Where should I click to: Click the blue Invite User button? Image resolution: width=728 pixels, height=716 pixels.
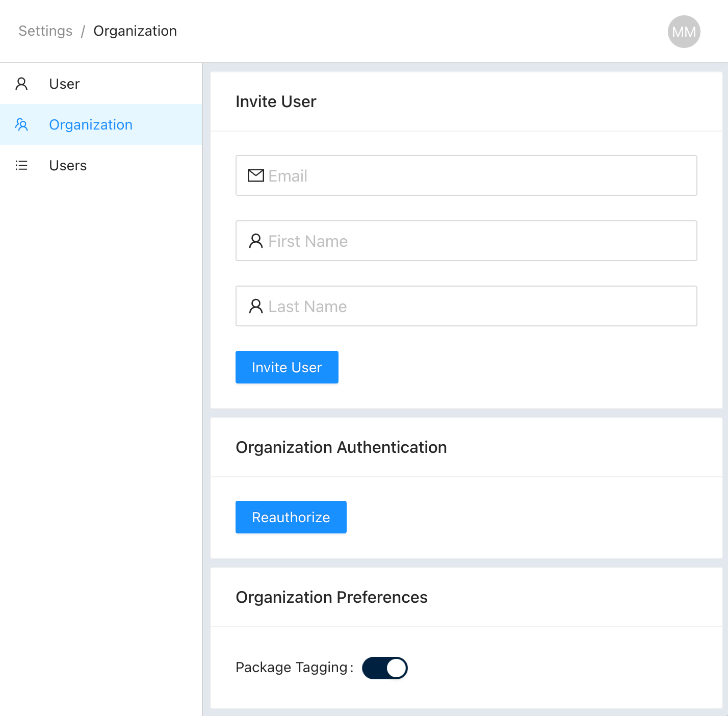287,367
